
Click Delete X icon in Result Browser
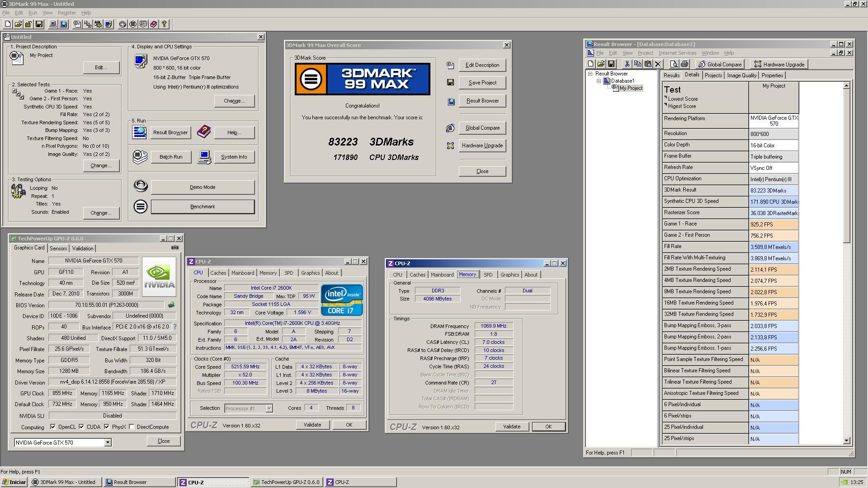point(658,64)
